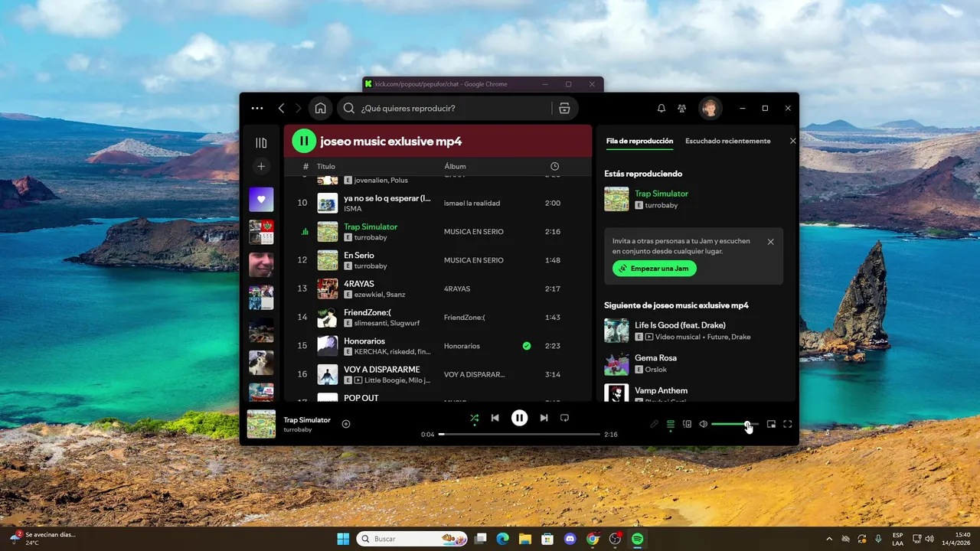
Task: Skip to previous track
Action: click(495, 418)
